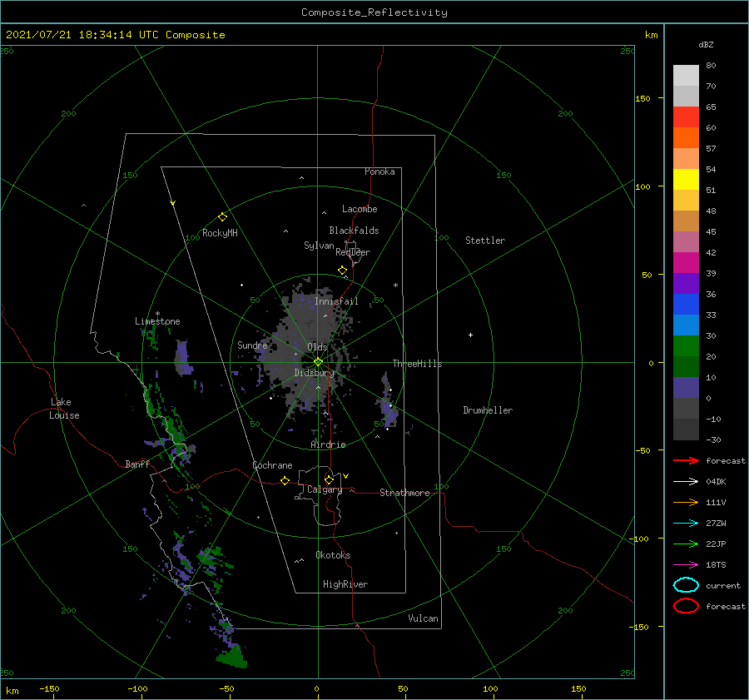
Task: Click the yellow diamond marker below RedDeer
Action: point(342,271)
